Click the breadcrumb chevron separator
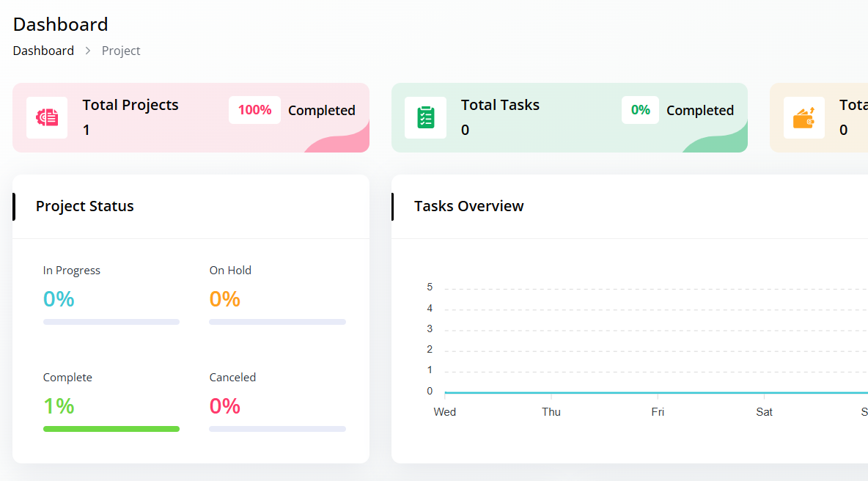 (x=88, y=51)
